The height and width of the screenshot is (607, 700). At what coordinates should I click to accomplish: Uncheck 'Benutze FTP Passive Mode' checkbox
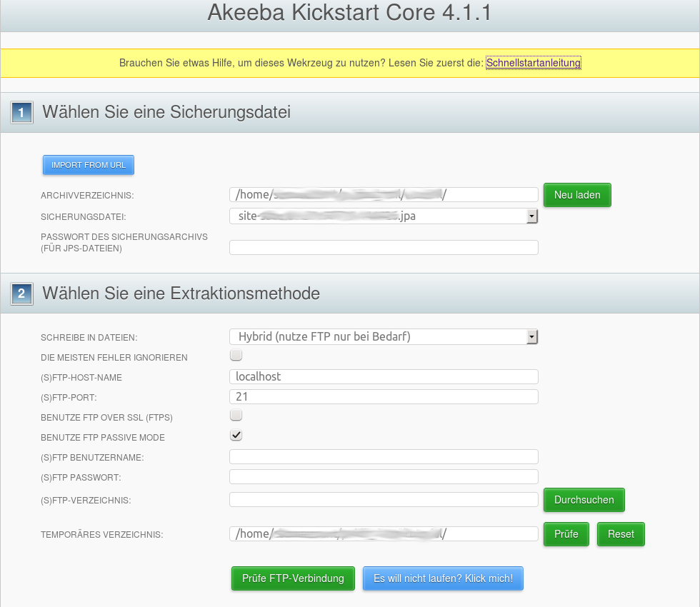[236, 436]
